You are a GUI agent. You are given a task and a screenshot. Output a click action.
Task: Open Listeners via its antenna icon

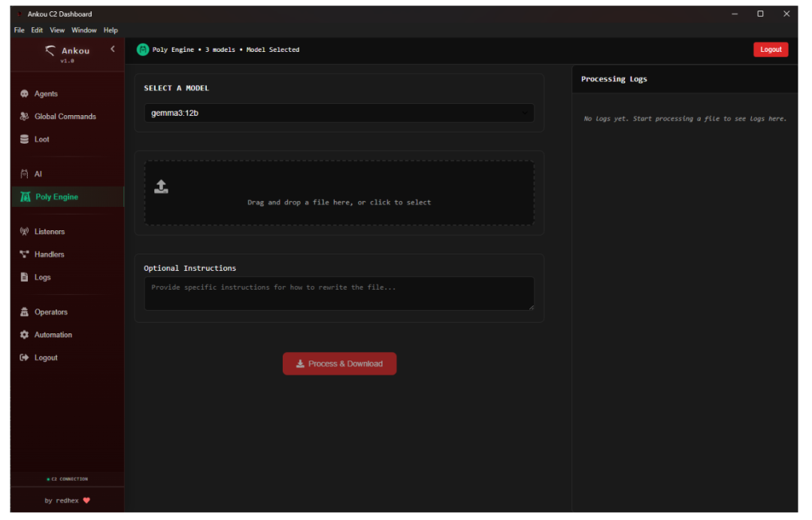point(24,232)
